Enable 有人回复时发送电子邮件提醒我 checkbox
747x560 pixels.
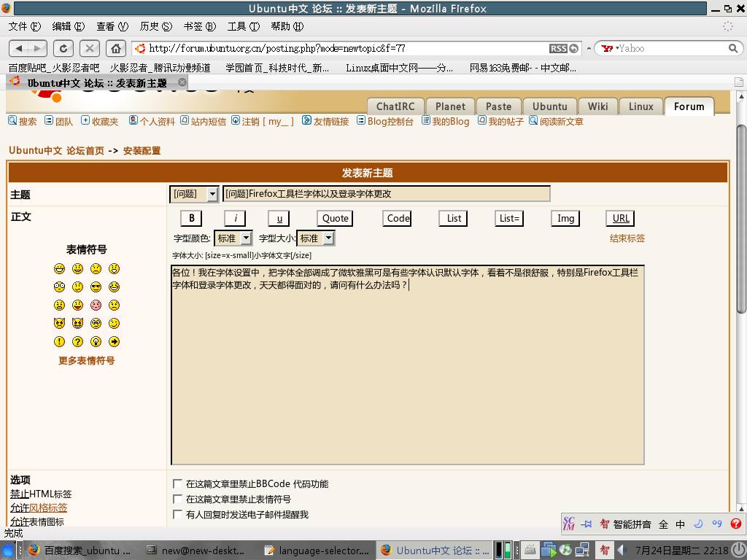pos(177,514)
